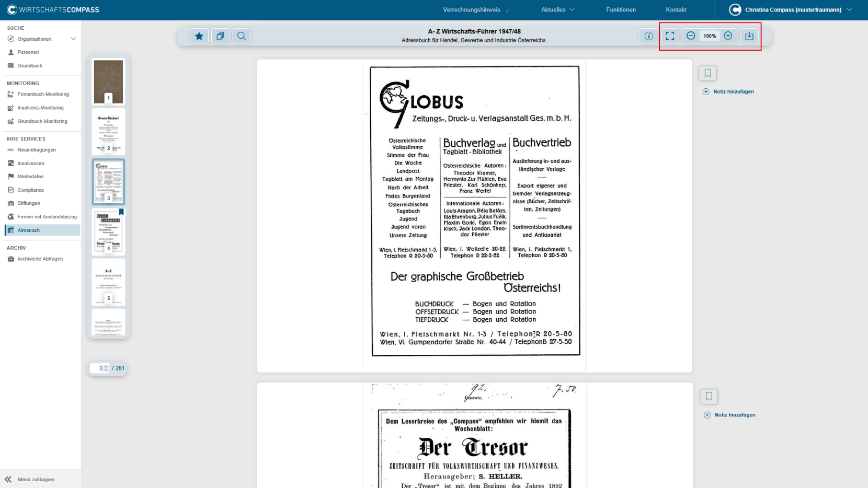
Task: Select page 3 thumbnail
Action: [x=108, y=182]
